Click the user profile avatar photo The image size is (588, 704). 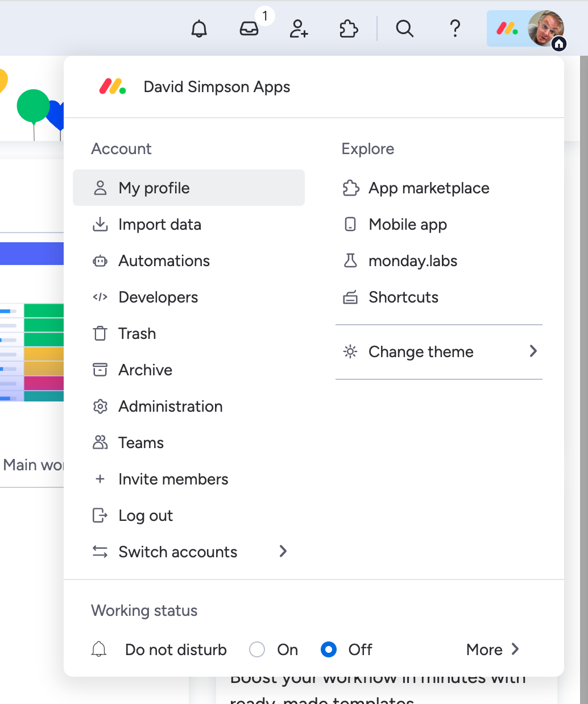pos(546,28)
